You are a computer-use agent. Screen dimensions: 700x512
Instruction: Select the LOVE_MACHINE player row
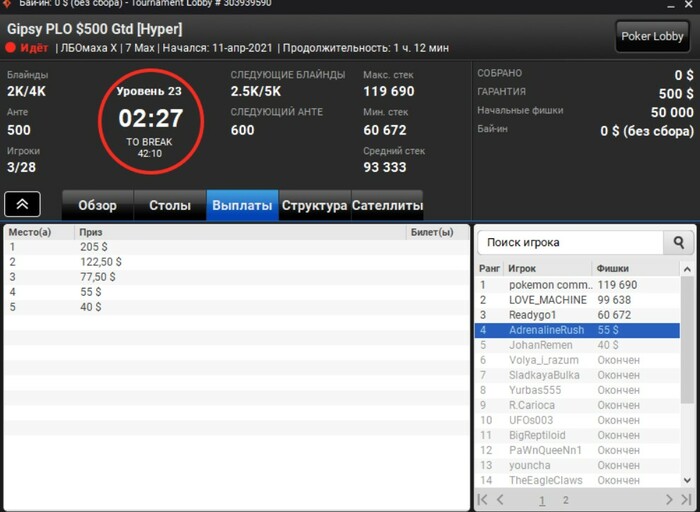(x=577, y=300)
